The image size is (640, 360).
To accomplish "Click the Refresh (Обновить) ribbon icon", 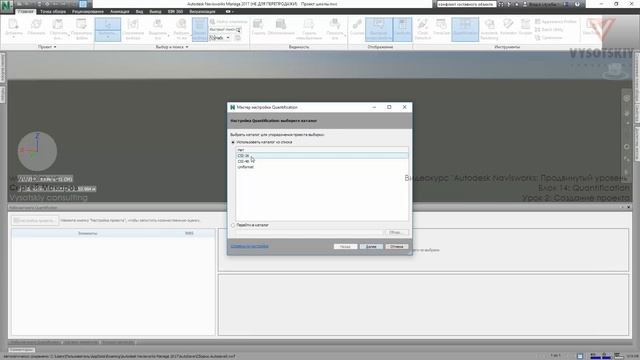I will click(x=36, y=25).
